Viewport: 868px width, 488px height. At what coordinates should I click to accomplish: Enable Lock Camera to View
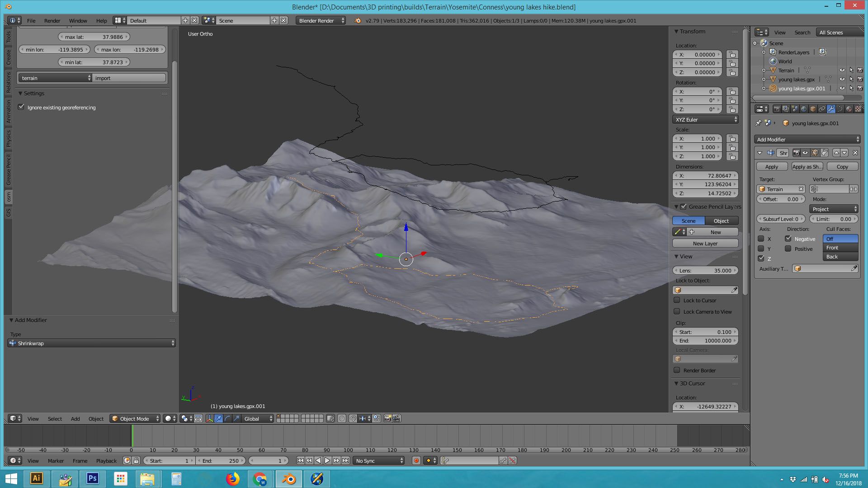pyautogui.click(x=677, y=311)
